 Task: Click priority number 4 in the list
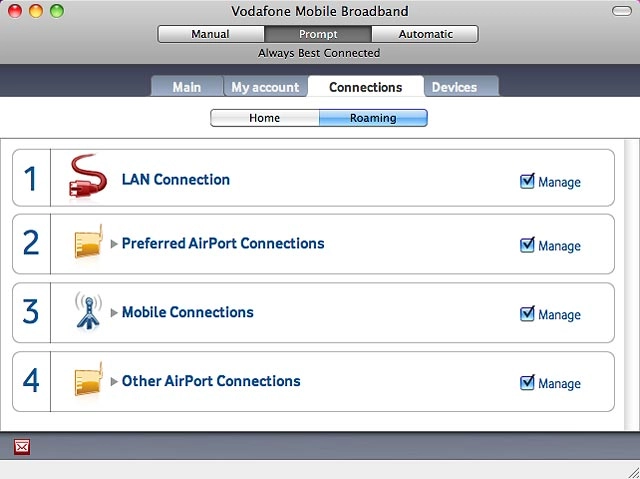31,380
